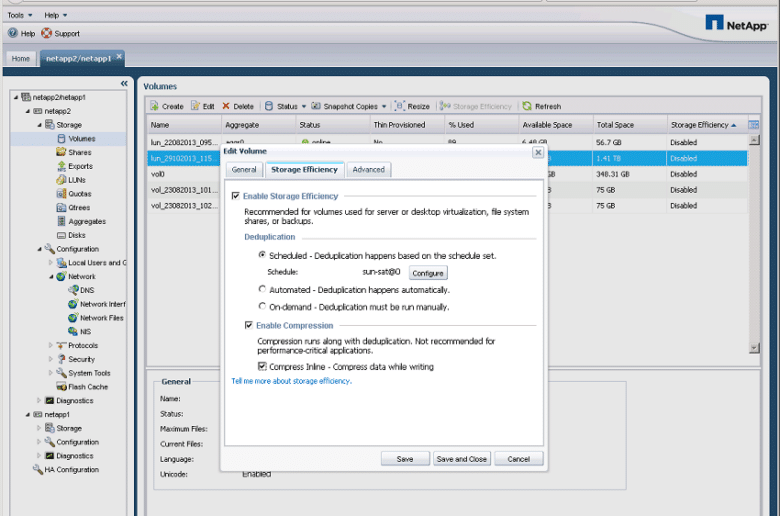
Task: Select Scheduled deduplication option
Action: click(262, 255)
